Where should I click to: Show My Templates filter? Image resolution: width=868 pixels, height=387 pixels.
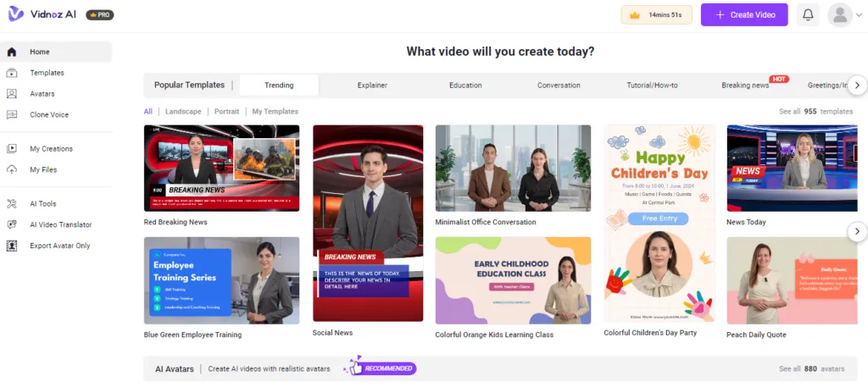pyautogui.click(x=275, y=112)
